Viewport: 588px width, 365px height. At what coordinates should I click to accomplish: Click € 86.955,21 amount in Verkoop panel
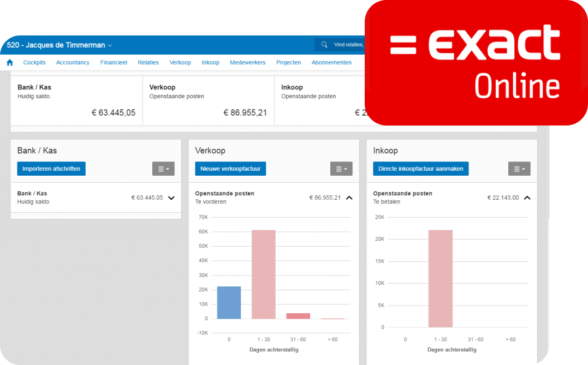[x=325, y=198]
